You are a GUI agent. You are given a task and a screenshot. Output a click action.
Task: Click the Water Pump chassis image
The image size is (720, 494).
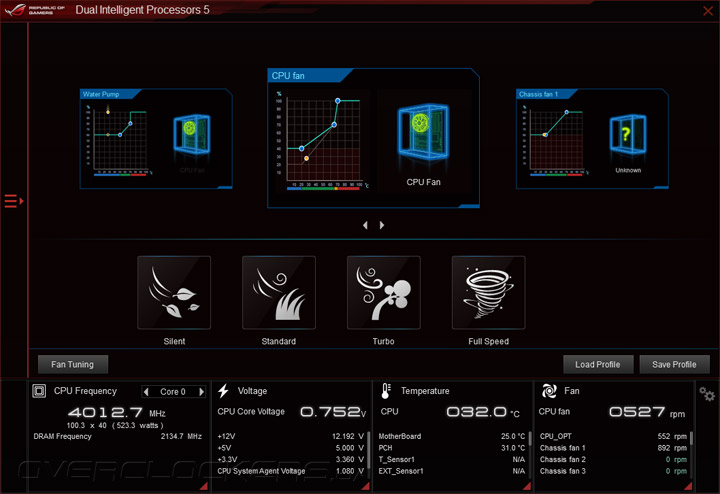pos(192,134)
